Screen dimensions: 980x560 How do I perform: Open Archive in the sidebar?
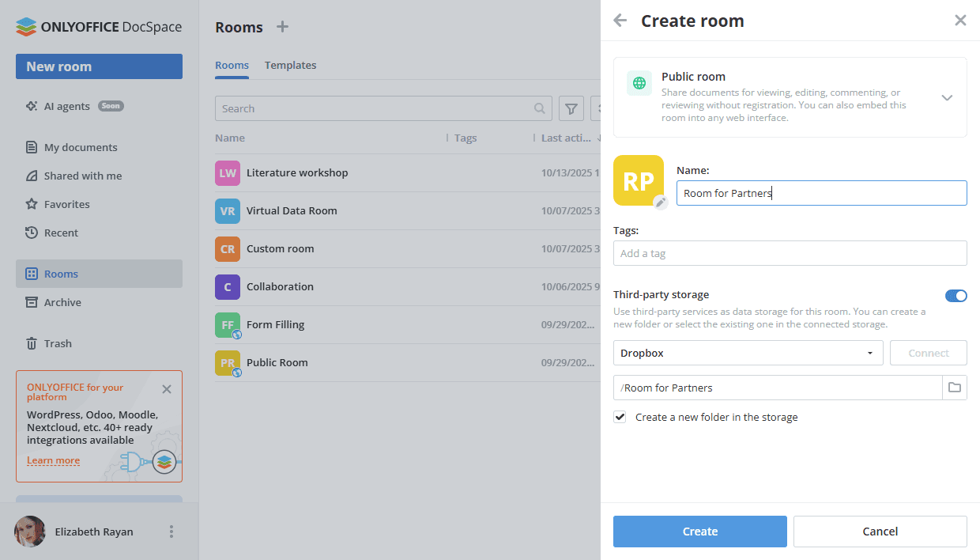[62, 302]
